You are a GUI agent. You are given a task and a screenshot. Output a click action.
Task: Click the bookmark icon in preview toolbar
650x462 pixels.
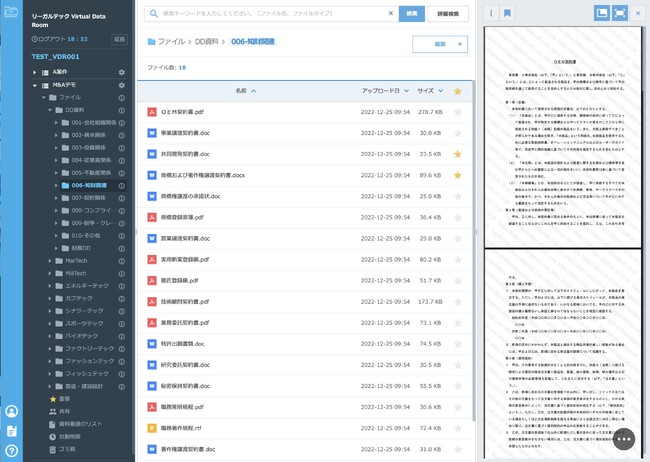coord(507,14)
